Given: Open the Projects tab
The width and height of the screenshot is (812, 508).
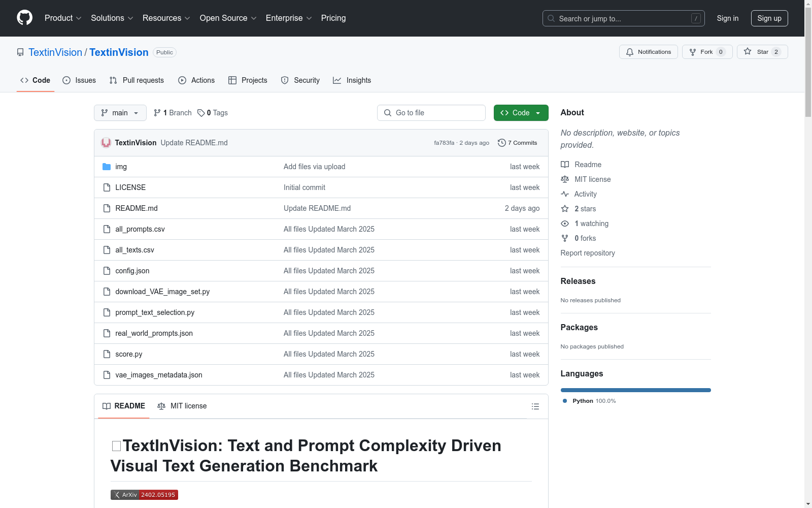Looking at the screenshot, I should (248, 80).
